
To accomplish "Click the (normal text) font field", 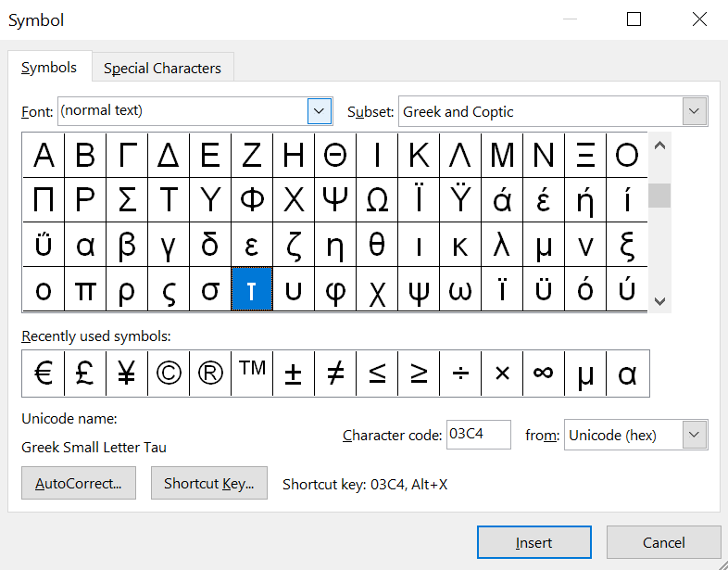I will coord(182,111).
